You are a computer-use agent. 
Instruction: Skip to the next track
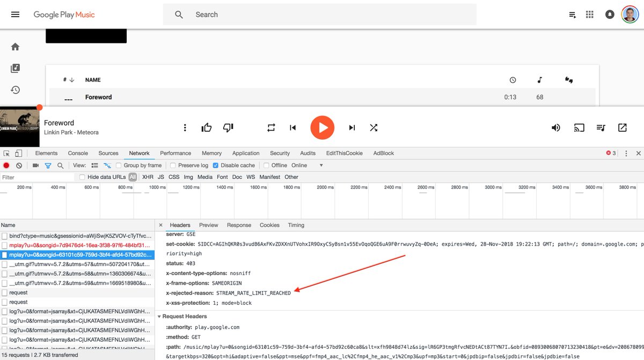point(352,127)
